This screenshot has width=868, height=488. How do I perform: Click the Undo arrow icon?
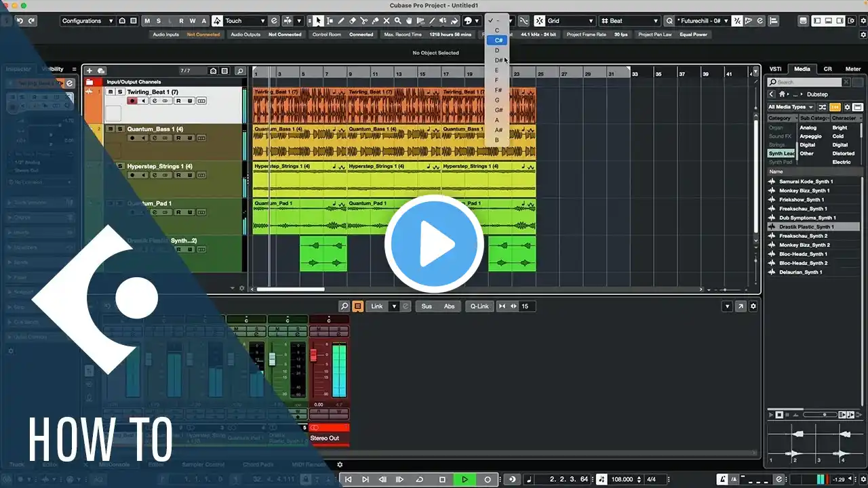click(20, 21)
